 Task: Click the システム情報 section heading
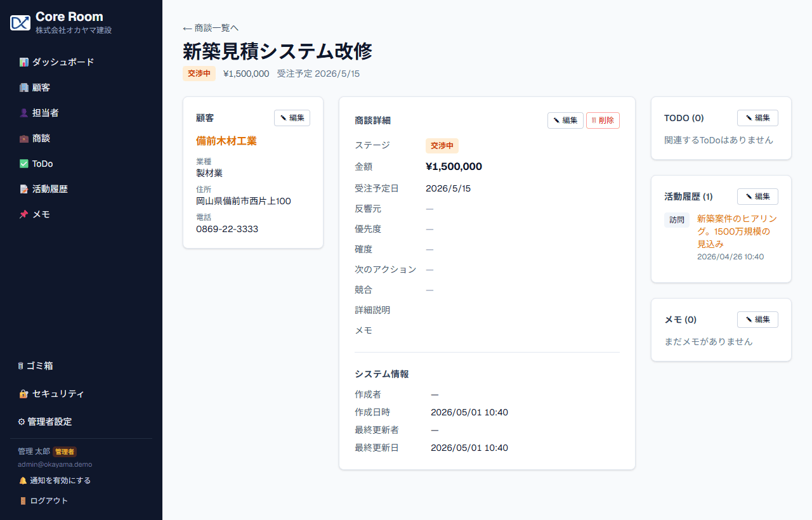tap(382, 374)
